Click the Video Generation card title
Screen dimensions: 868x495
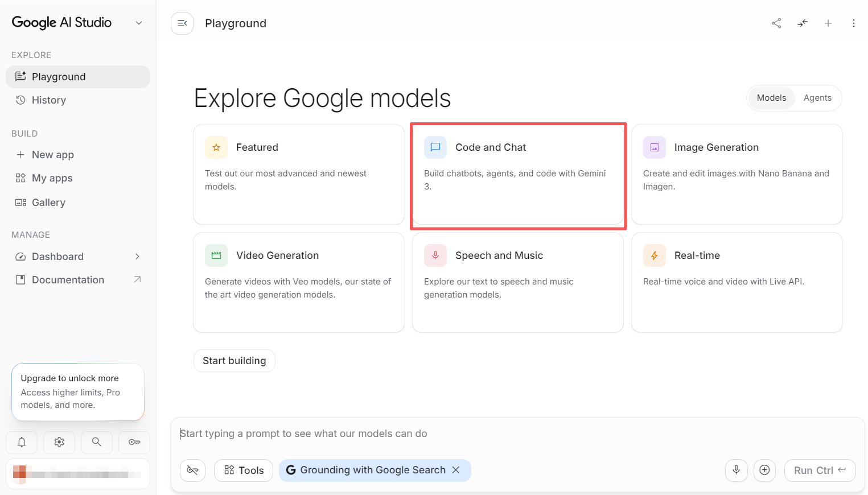pos(278,255)
